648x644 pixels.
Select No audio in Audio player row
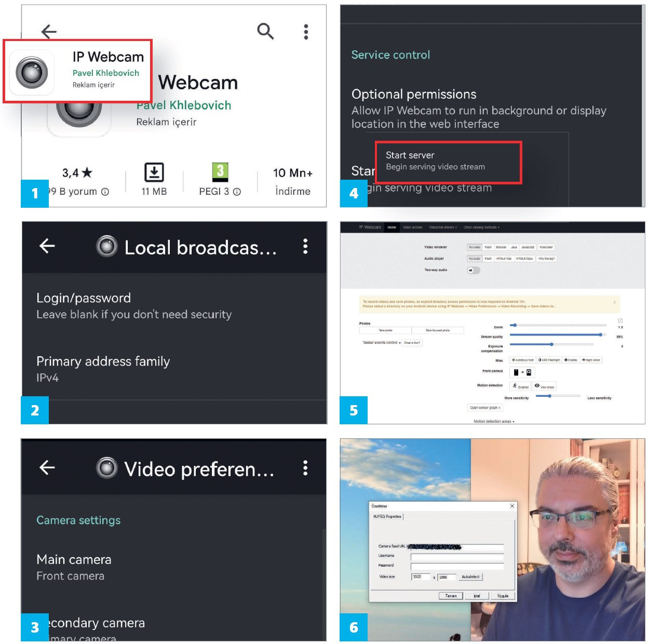[x=475, y=259]
